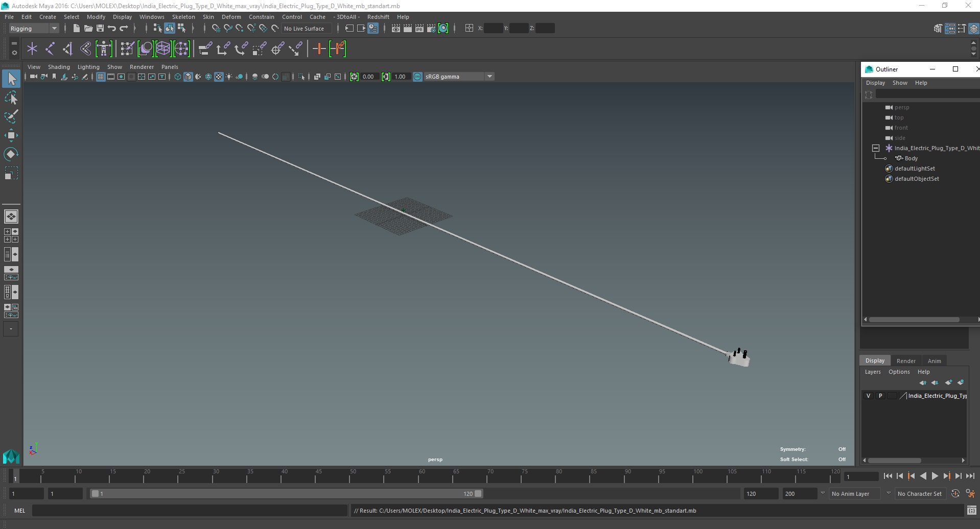Activate the Scale tool
The height and width of the screenshot is (529, 980).
(x=11, y=173)
